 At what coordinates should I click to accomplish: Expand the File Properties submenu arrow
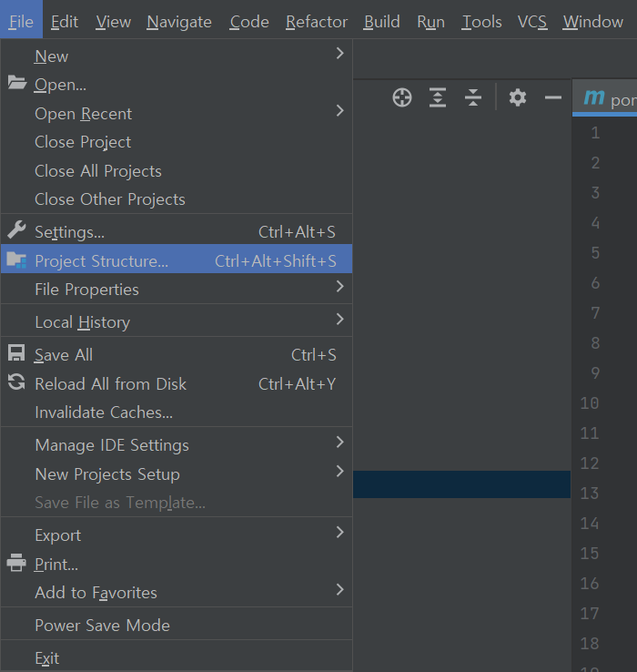[x=339, y=286]
